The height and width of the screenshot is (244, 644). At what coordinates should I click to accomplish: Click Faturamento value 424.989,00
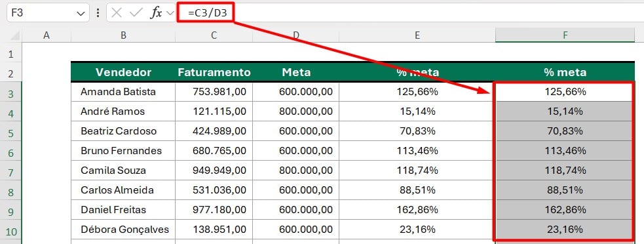[x=214, y=131]
